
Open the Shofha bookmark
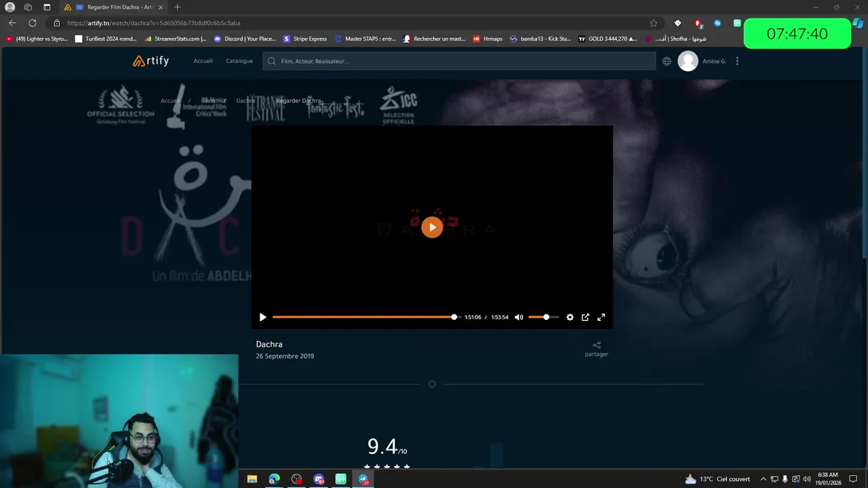click(675, 39)
